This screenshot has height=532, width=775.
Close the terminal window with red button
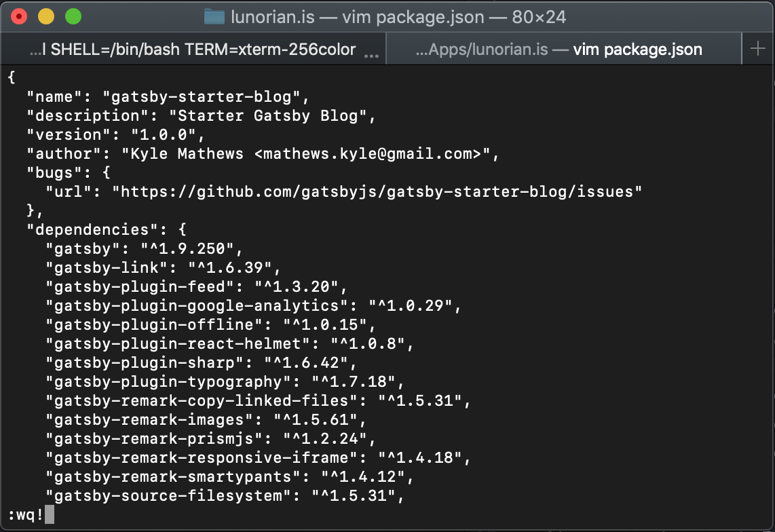pyautogui.click(x=20, y=16)
